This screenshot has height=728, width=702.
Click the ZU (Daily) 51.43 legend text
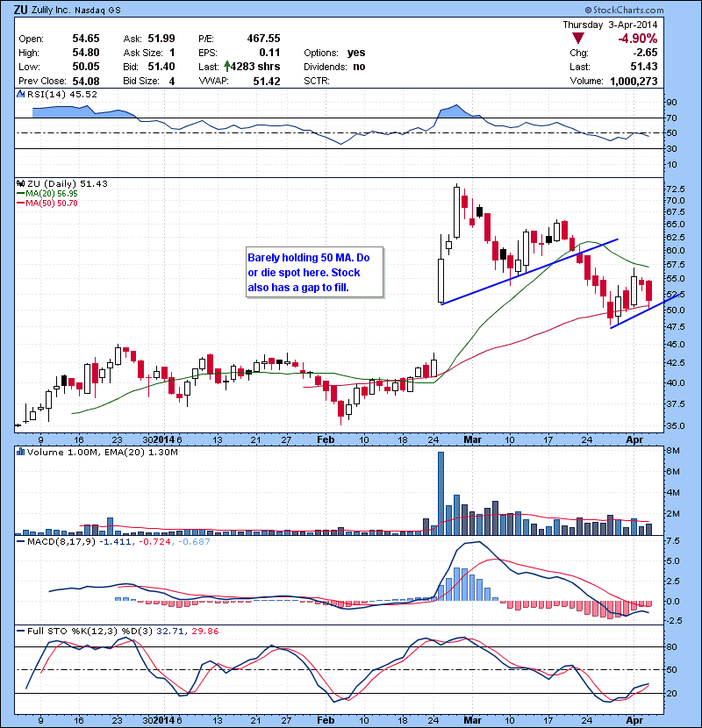[68, 184]
